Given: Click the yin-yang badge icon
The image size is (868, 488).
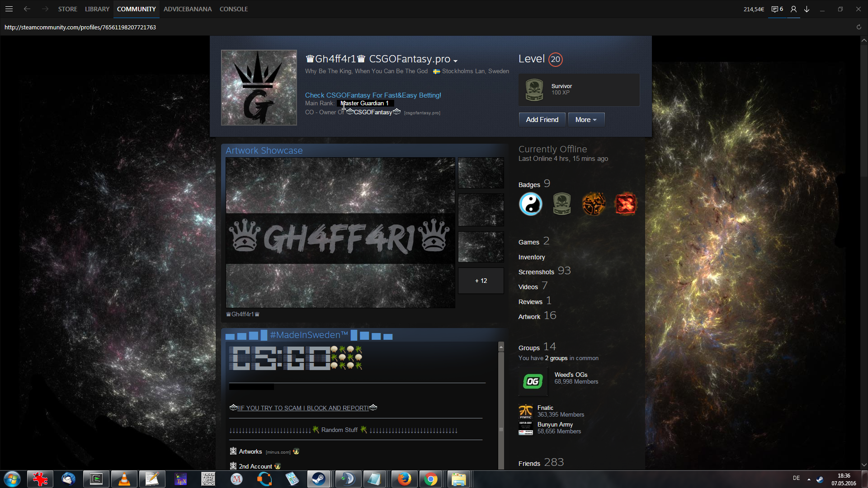Looking at the screenshot, I should pos(530,204).
